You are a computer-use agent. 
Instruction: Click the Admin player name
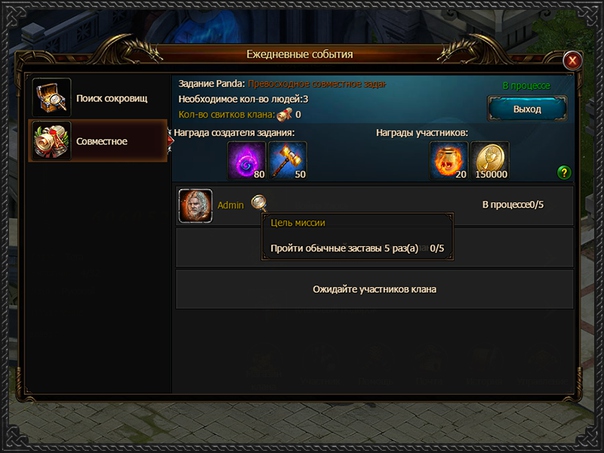point(230,205)
